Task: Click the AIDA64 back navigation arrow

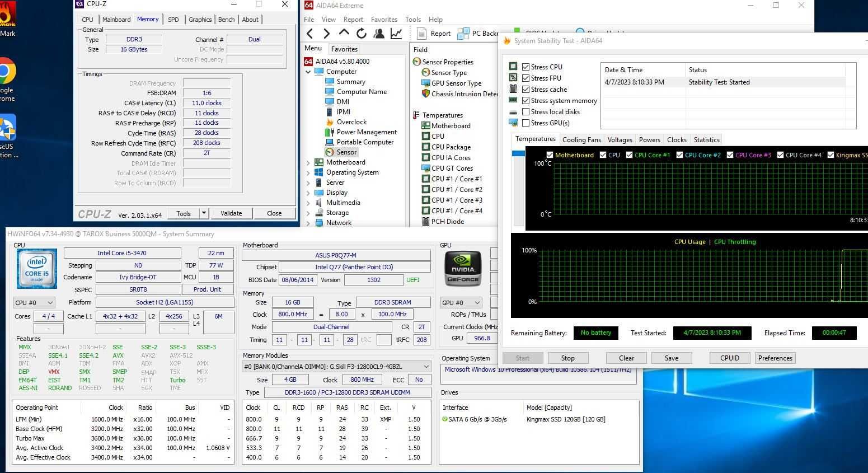Action: [x=310, y=34]
